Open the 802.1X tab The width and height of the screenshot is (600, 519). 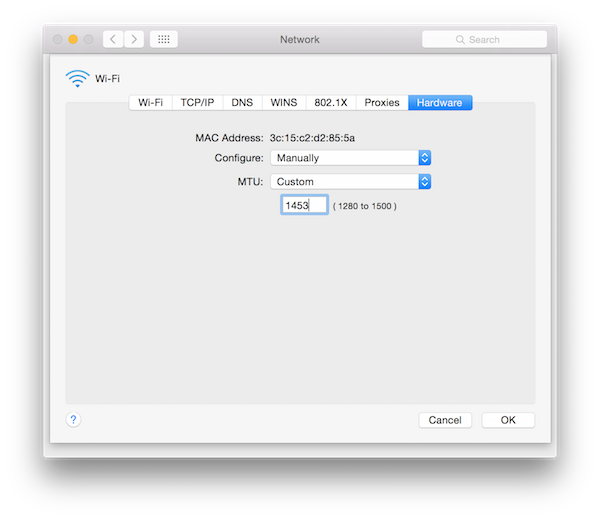(x=331, y=102)
